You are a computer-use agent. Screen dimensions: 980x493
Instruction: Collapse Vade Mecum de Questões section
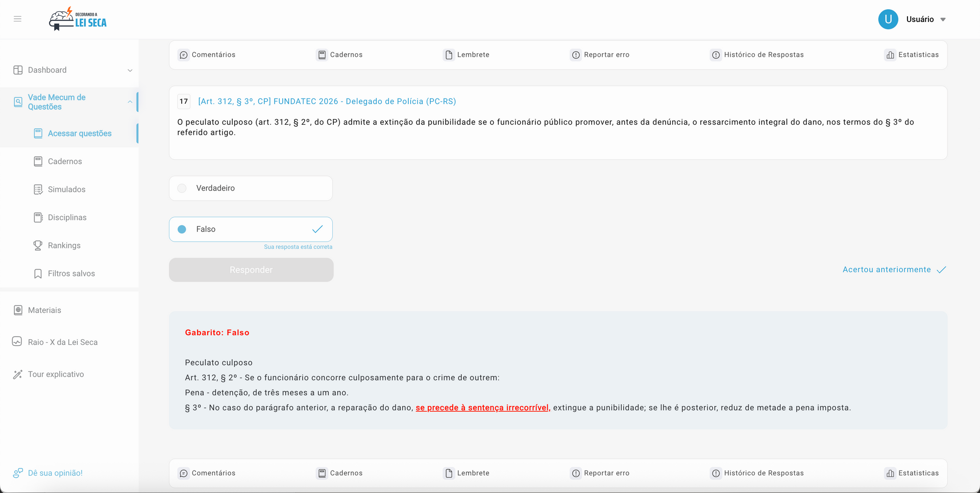pos(130,102)
